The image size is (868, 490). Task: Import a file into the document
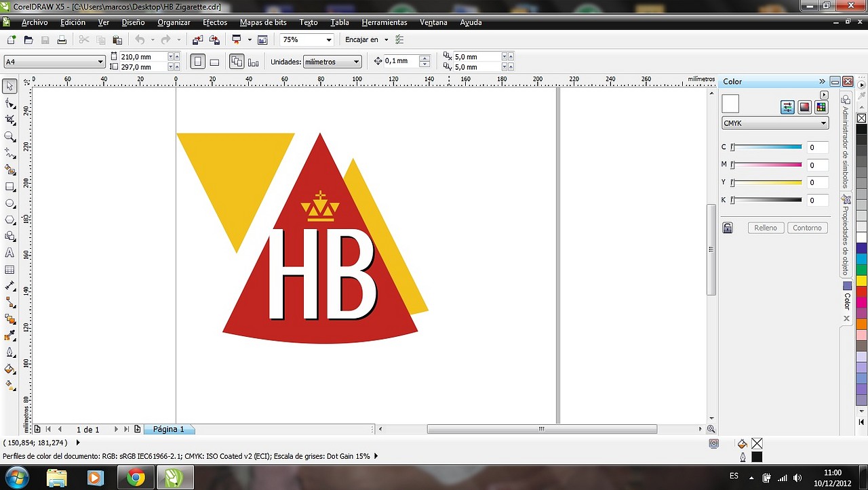coord(197,40)
